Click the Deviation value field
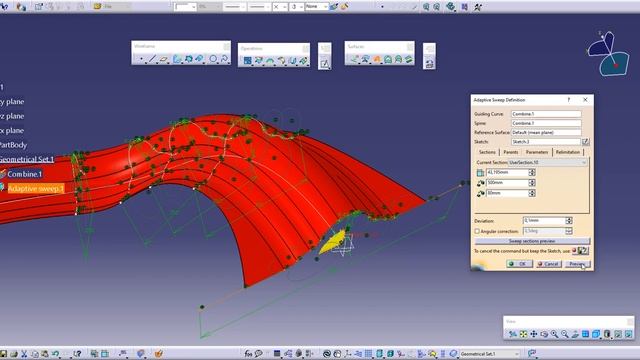The height and width of the screenshot is (360, 640). (544, 221)
